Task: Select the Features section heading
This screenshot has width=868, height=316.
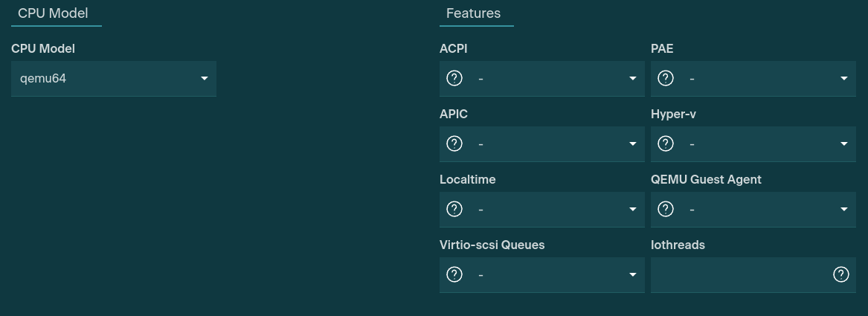Action: coord(473,13)
